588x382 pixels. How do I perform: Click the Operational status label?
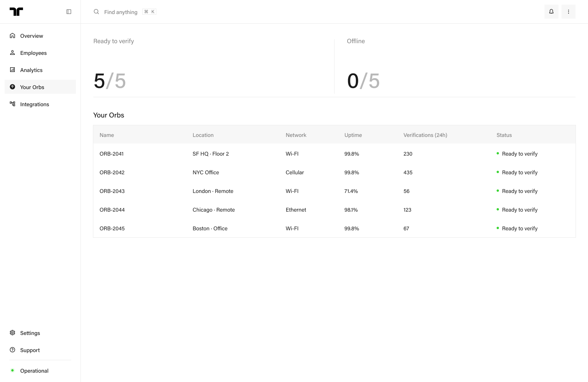pos(34,371)
